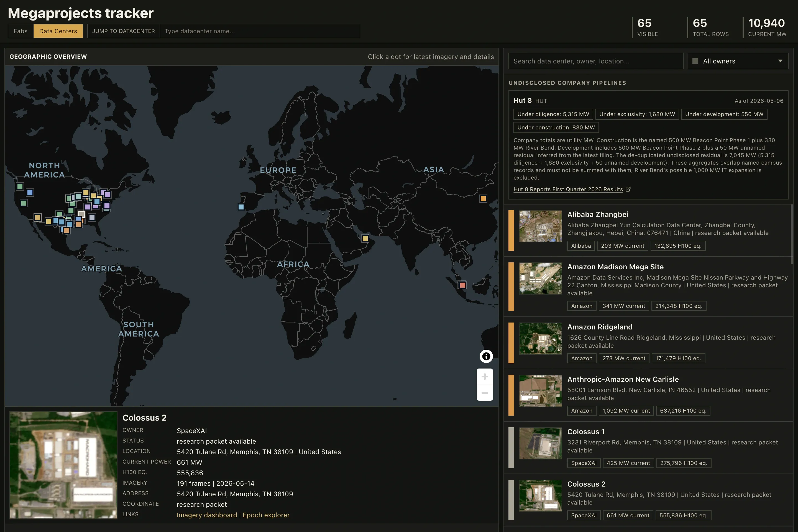Select the yellow marker in the Middle East
798x532 pixels.
pyautogui.click(x=365, y=239)
